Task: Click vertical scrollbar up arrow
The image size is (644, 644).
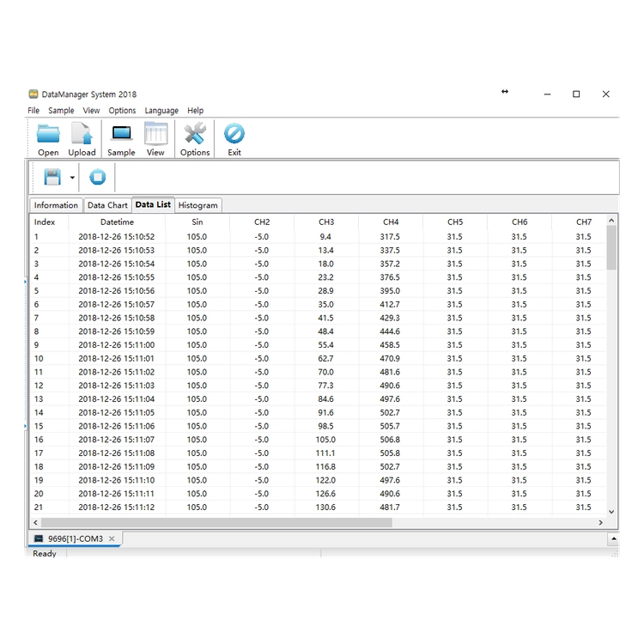Action: (611, 221)
